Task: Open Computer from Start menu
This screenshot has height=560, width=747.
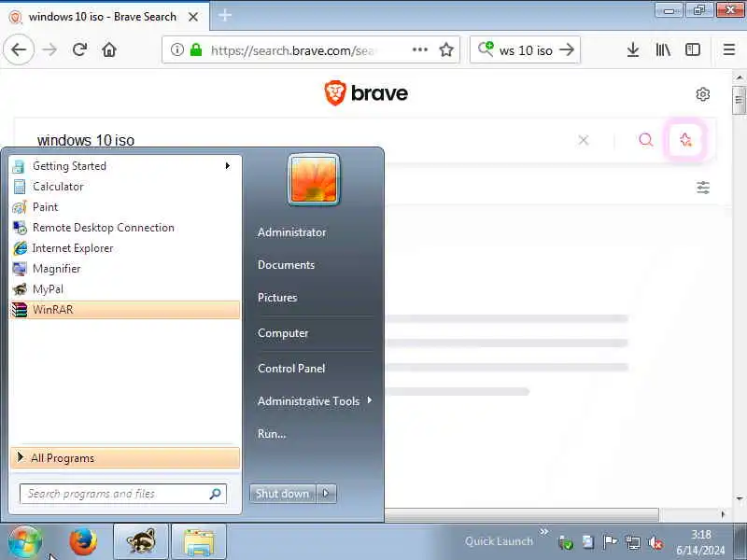Action: tap(283, 333)
